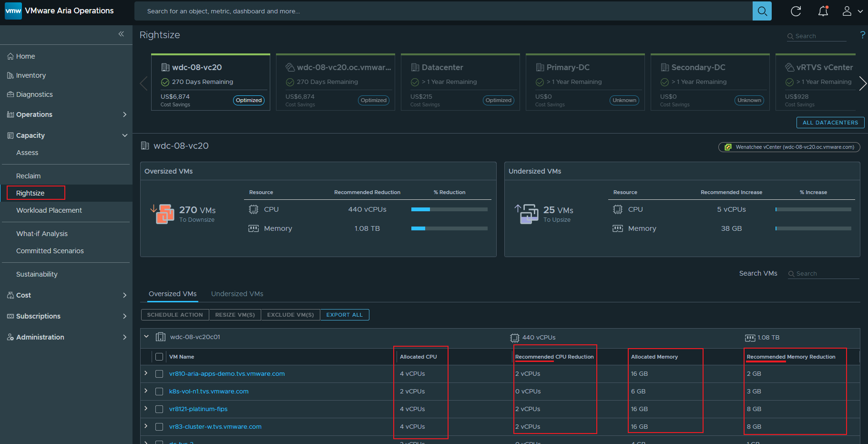Viewport: 868px width, 444px height.
Task: Open the Wenatchee vCenter badge link
Action: tap(789, 147)
